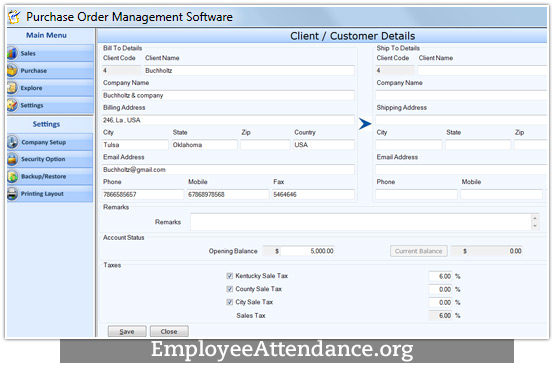Click the Ship To Email Address field

pyautogui.click(x=462, y=170)
